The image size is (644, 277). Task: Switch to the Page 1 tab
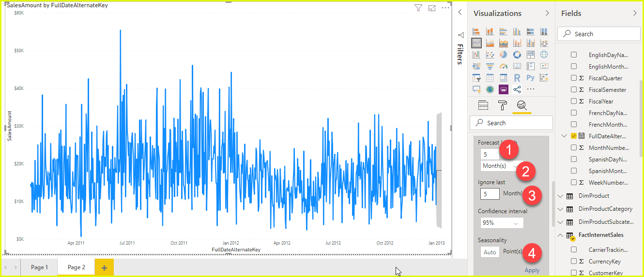tap(39, 267)
